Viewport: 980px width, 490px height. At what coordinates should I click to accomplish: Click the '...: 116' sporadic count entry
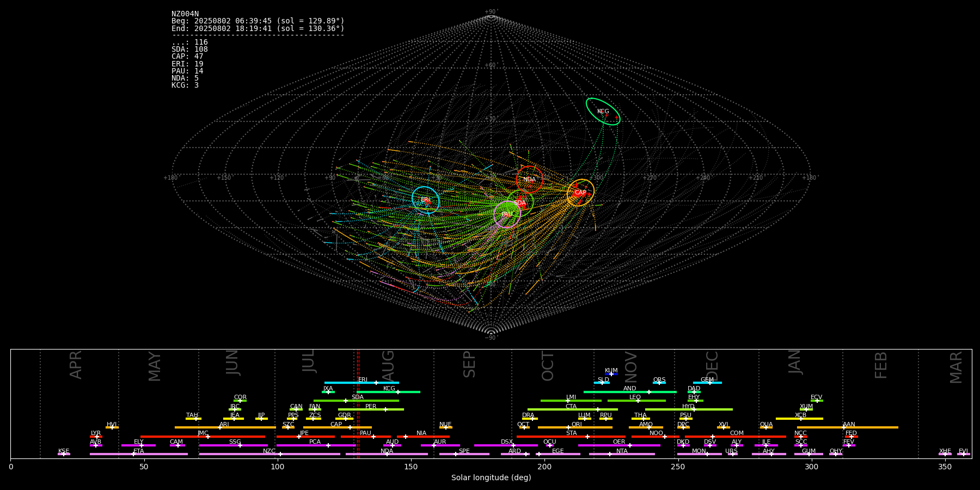point(189,42)
